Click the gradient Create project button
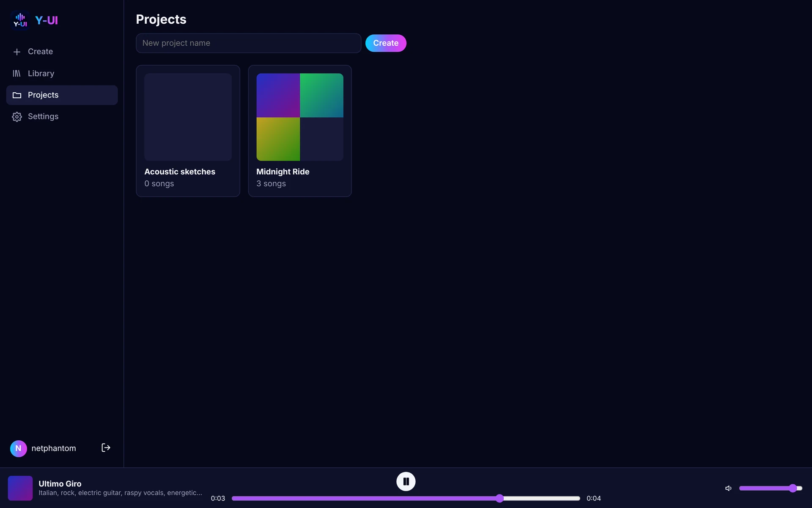 386,43
